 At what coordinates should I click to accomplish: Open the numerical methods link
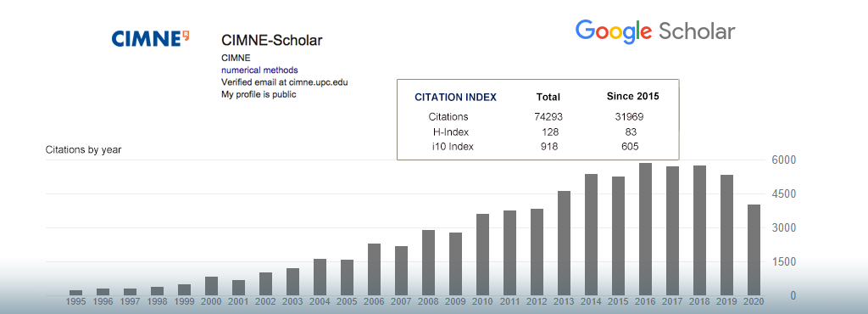tap(259, 70)
